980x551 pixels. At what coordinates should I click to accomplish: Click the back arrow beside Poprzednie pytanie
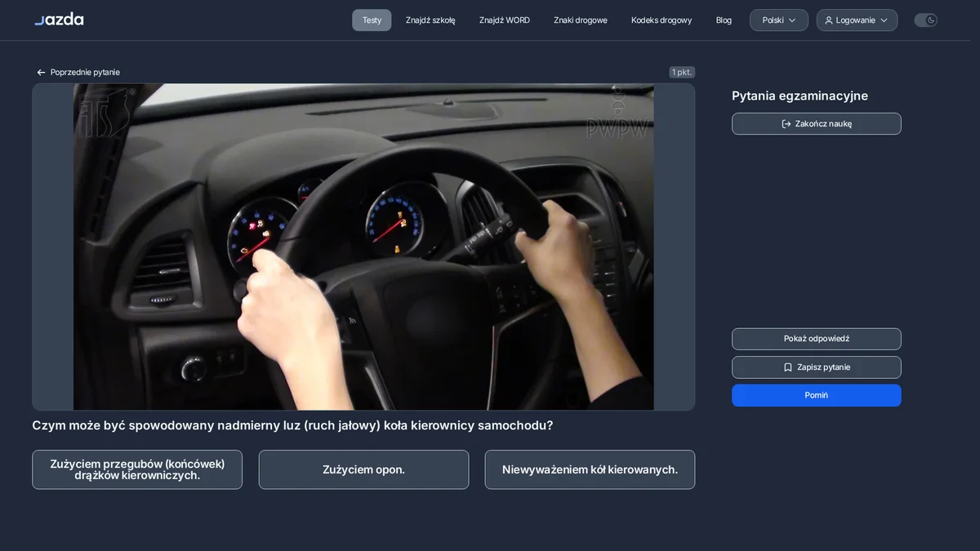click(41, 73)
